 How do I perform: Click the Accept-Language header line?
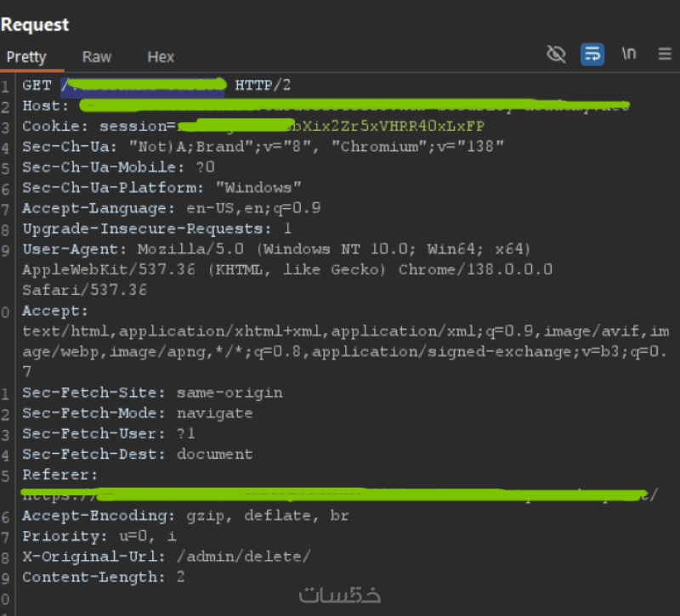171,208
